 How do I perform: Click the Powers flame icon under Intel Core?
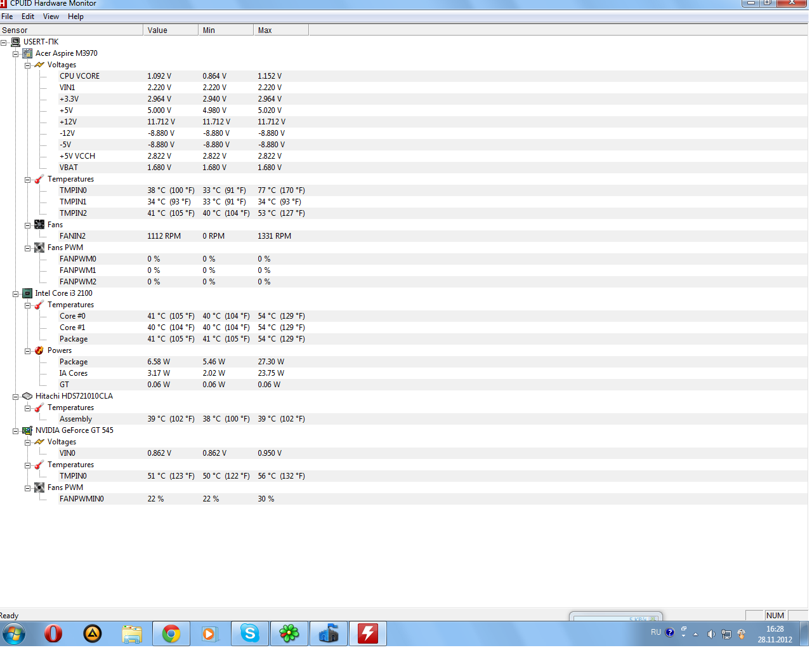[x=39, y=350]
